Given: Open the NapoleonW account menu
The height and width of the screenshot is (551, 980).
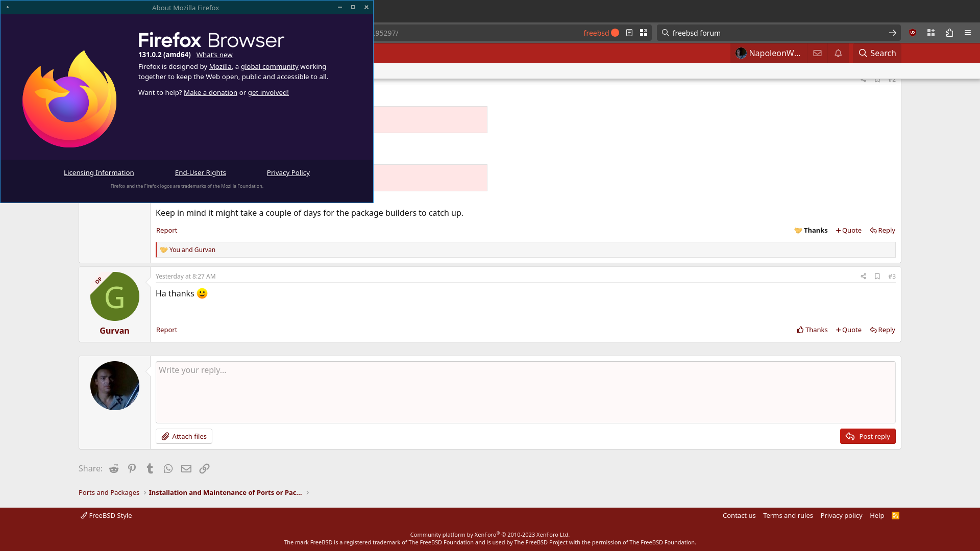Looking at the screenshot, I should tap(768, 53).
